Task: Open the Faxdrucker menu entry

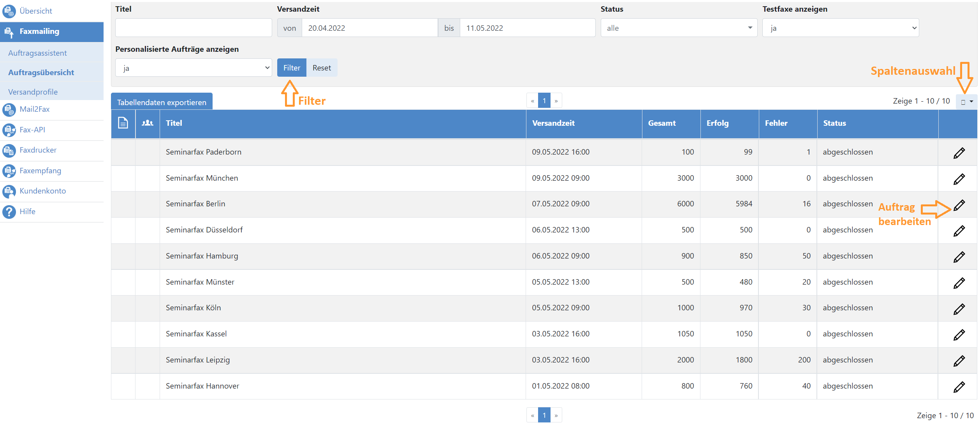Action: click(x=38, y=150)
